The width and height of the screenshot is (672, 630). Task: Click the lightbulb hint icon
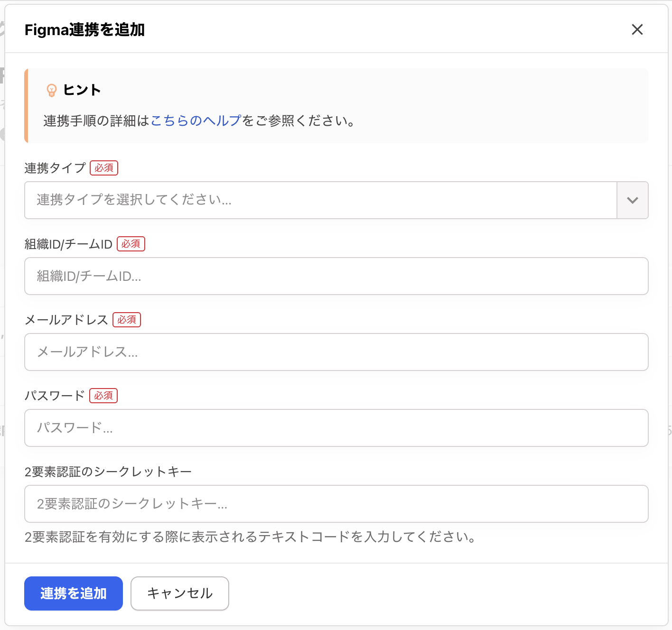tap(51, 90)
